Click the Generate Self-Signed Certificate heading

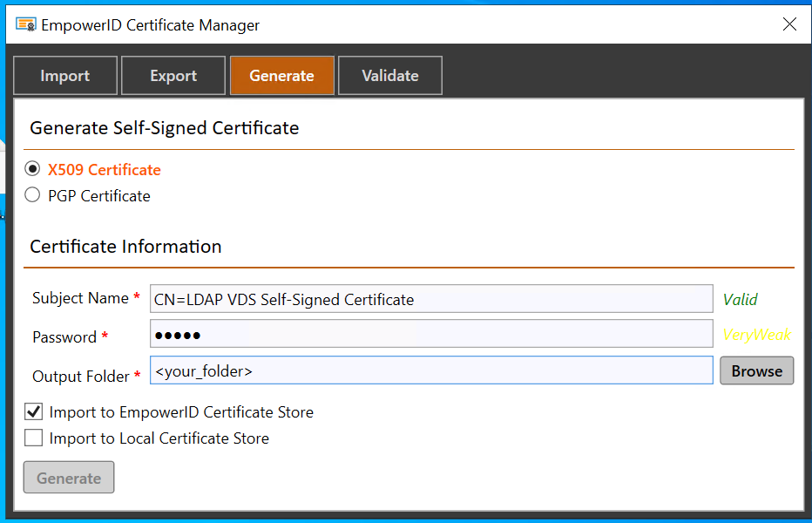tap(165, 128)
